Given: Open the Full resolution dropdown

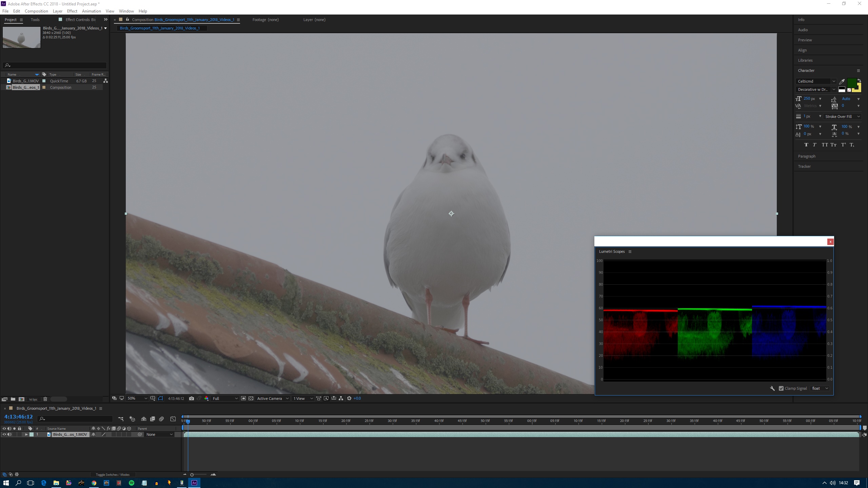Looking at the screenshot, I should click(225, 399).
